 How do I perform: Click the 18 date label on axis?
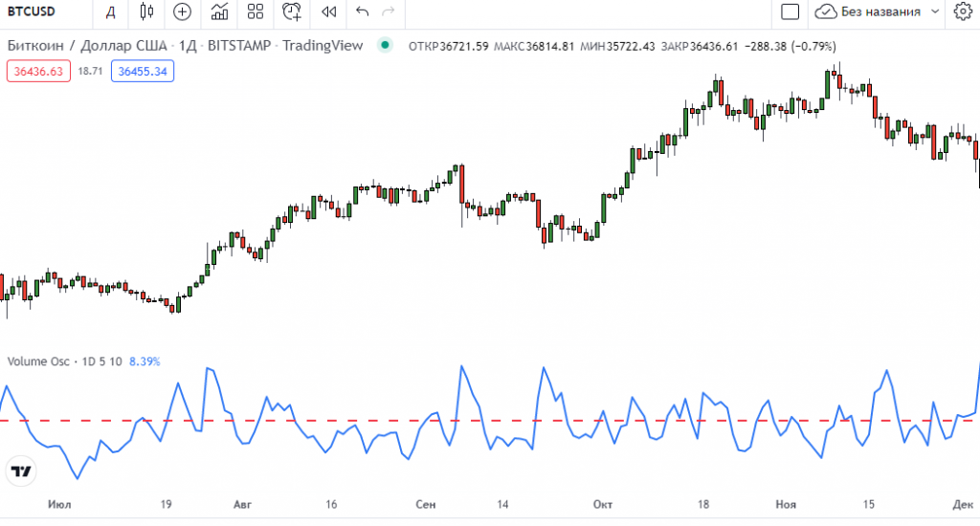click(703, 504)
